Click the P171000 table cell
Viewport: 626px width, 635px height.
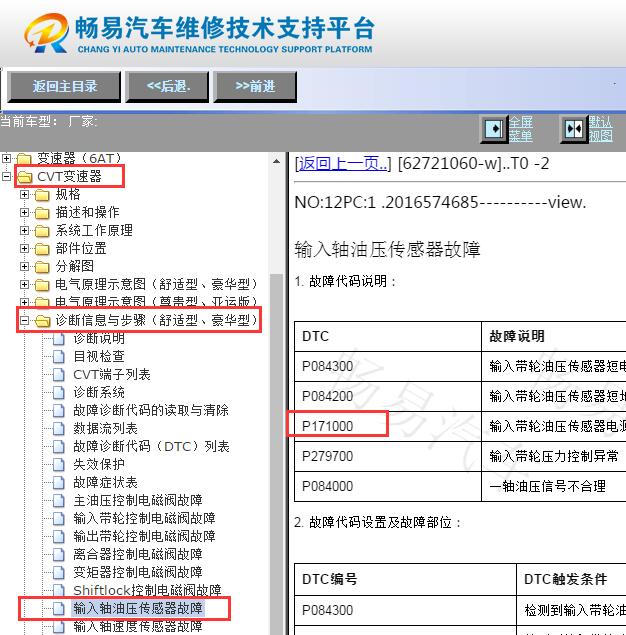click(388, 426)
